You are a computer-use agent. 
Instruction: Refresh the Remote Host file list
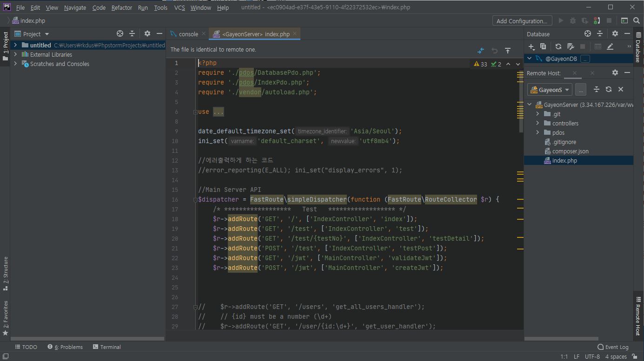click(x=608, y=90)
